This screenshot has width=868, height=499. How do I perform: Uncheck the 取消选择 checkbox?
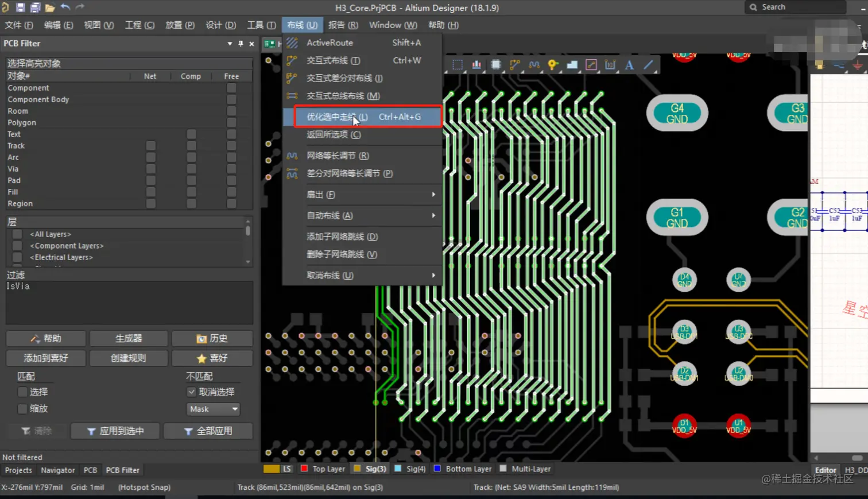[x=192, y=392]
